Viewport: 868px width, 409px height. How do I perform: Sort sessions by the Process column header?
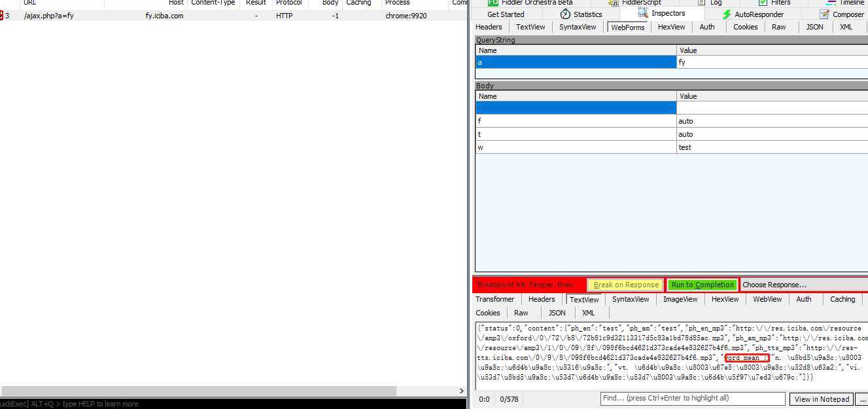pyautogui.click(x=415, y=3)
